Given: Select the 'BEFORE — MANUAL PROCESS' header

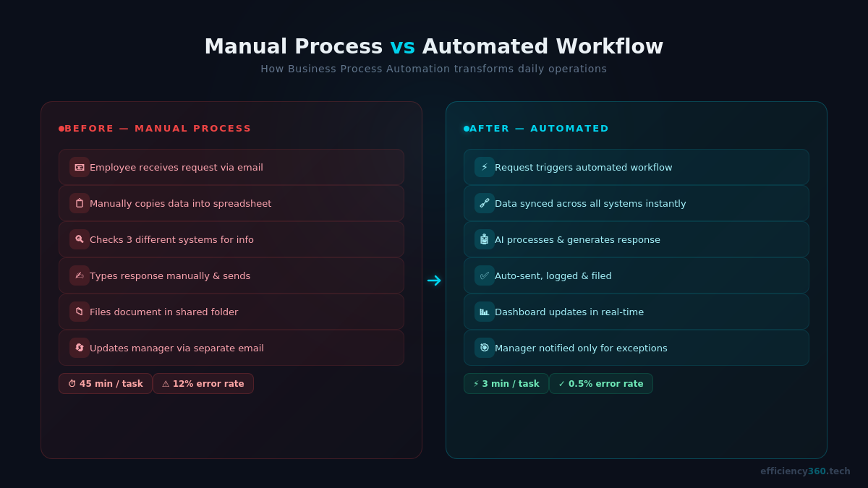Looking at the screenshot, I should pyautogui.click(x=156, y=128).
